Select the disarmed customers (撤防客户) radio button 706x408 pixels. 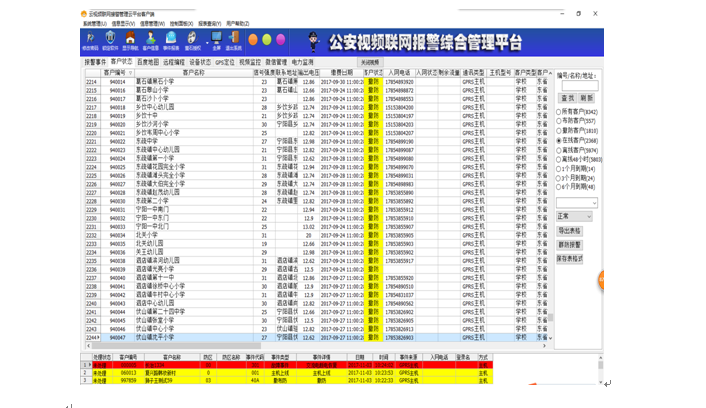[559, 131]
